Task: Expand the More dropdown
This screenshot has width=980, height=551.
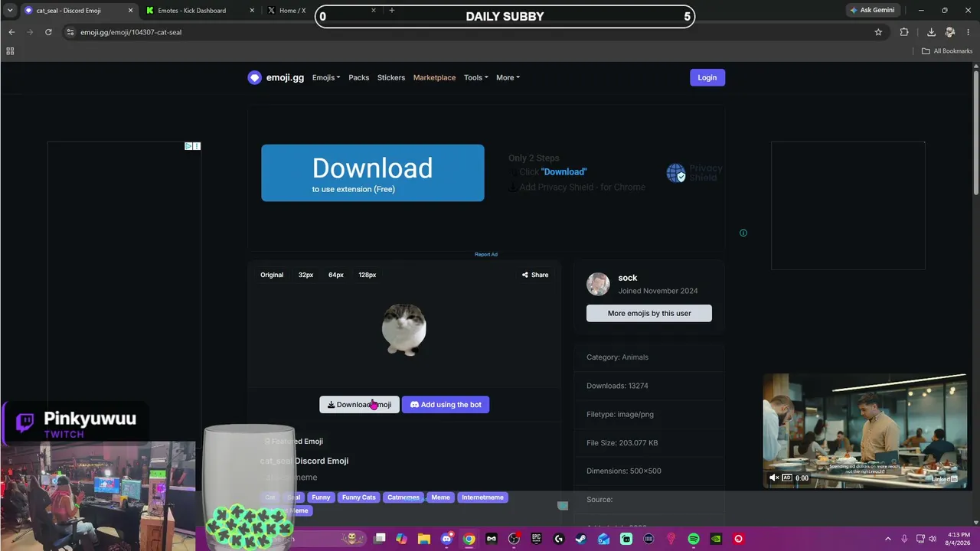Action: 508,77
